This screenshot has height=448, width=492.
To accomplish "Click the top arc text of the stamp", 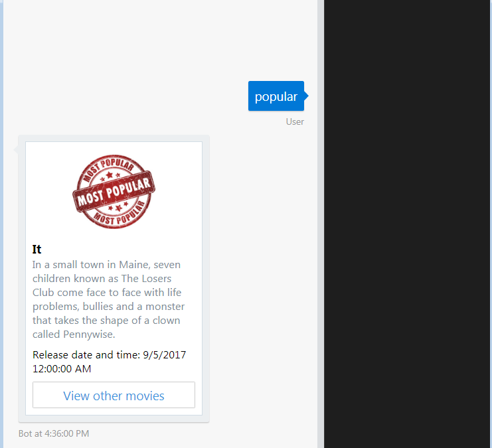I will [109, 168].
